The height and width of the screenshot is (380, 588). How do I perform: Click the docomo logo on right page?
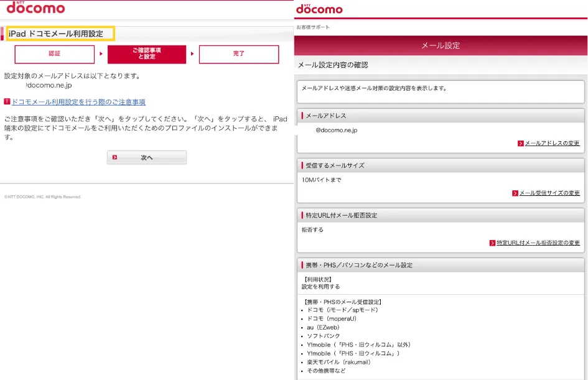(319, 9)
